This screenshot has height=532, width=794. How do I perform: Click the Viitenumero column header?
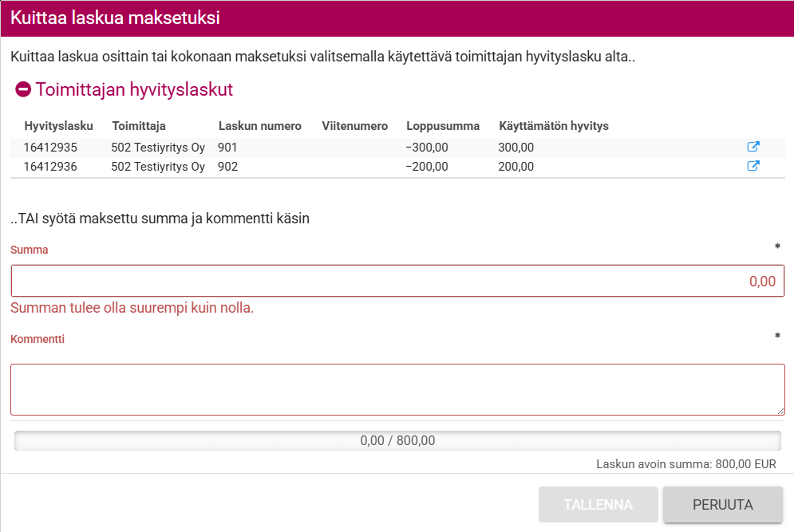coord(354,126)
